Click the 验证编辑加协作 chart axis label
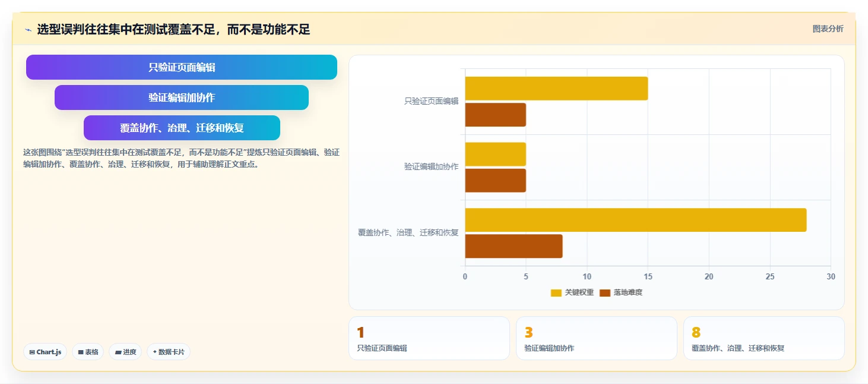Viewport: 868px width, 384px height. (x=432, y=167)
